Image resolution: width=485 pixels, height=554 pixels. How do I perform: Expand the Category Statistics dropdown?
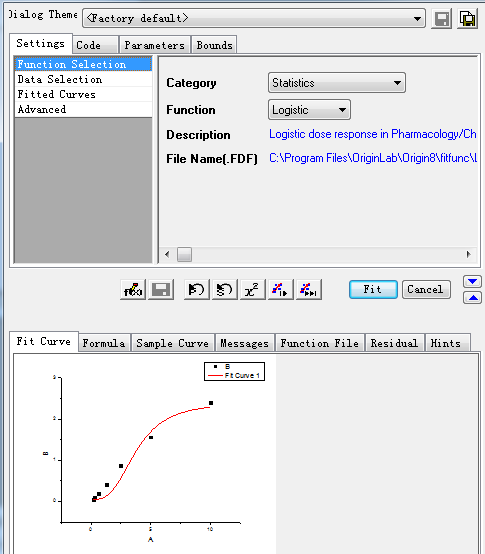(x=337, y=83)
